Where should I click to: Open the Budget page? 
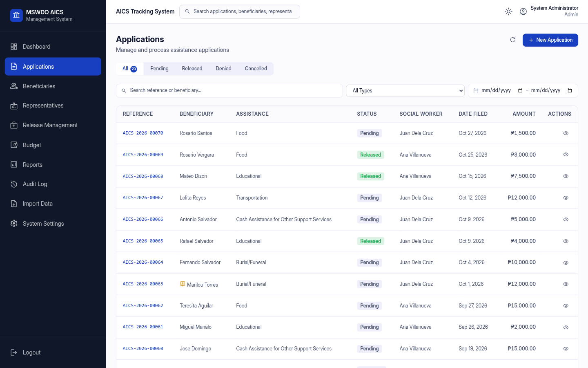pyautogui.click(x=53, y=145)
